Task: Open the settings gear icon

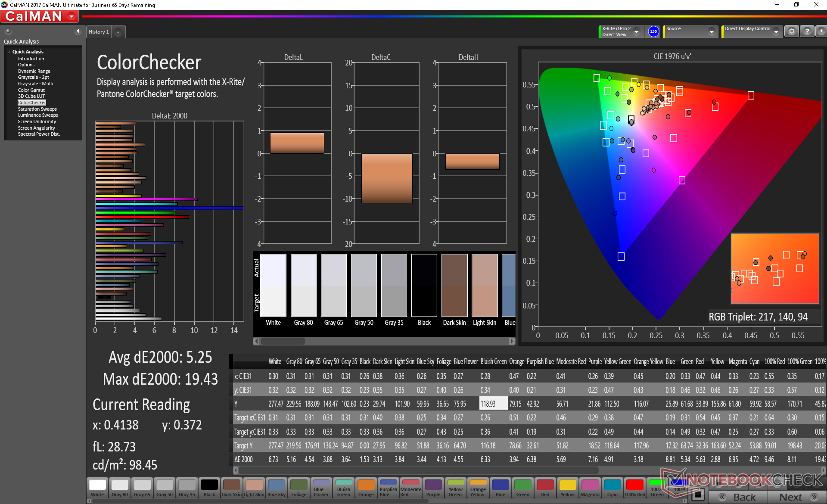Action: (x=791, y=31)
